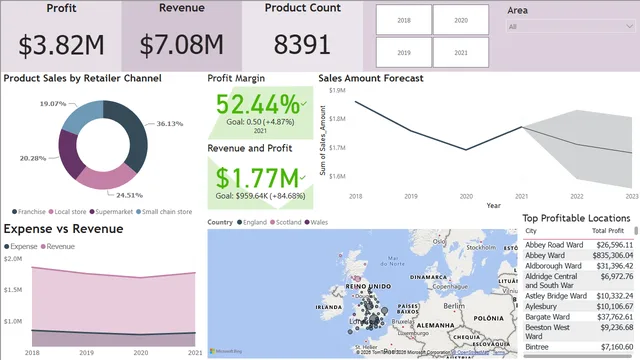Click the $1.77M KPI checkmark icon
This screenshot has height=360, width=640.
click(302, 178)
